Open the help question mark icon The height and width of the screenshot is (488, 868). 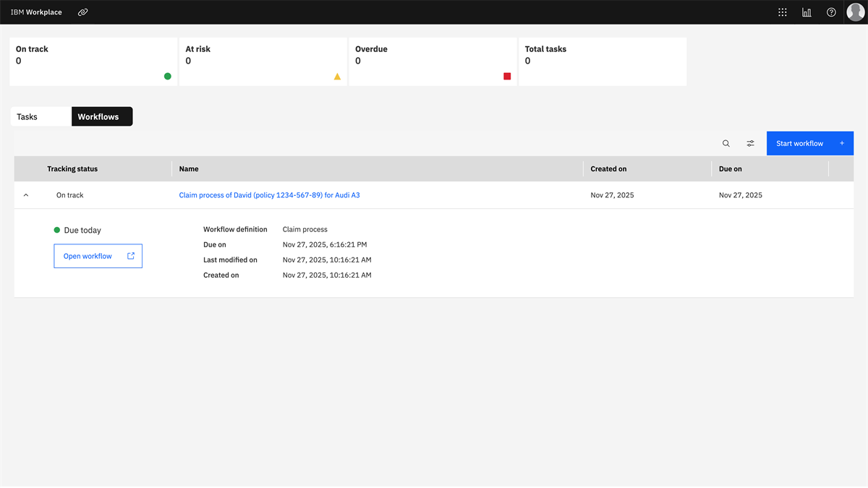click(x=831, y=12)
